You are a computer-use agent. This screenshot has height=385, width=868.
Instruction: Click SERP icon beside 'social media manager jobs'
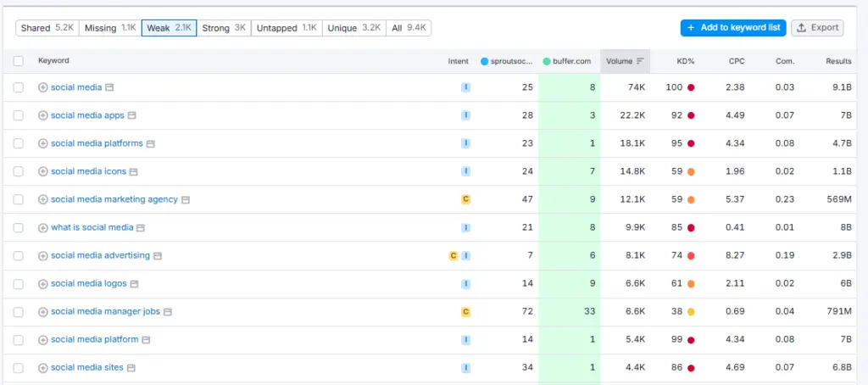(x=167, y=312)
